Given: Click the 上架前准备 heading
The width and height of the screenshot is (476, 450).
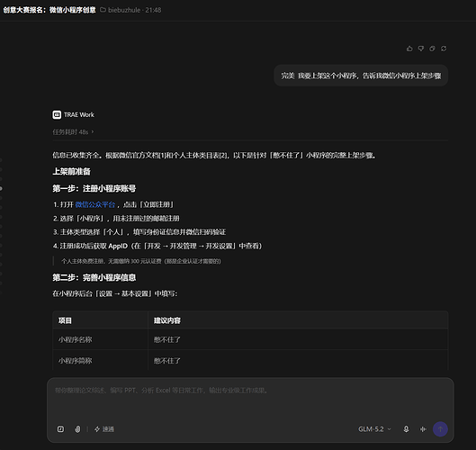Looking at the screenshot, I should pyautogui.click(x=71, y=172).
